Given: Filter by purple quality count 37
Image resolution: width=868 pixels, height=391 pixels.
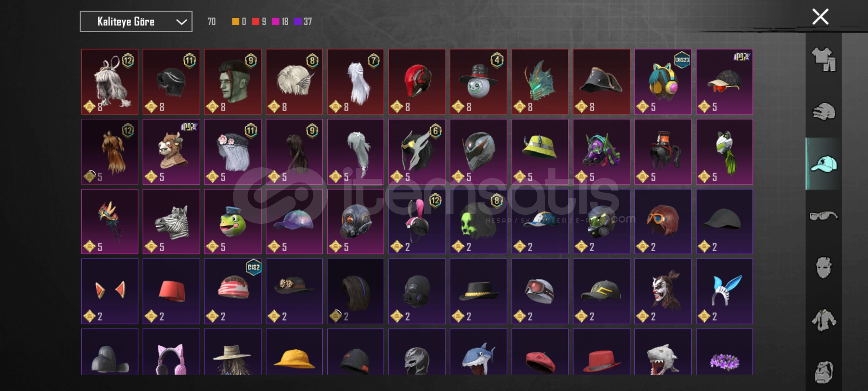Looking at the screenshot, I should click(x=303, y=22).
